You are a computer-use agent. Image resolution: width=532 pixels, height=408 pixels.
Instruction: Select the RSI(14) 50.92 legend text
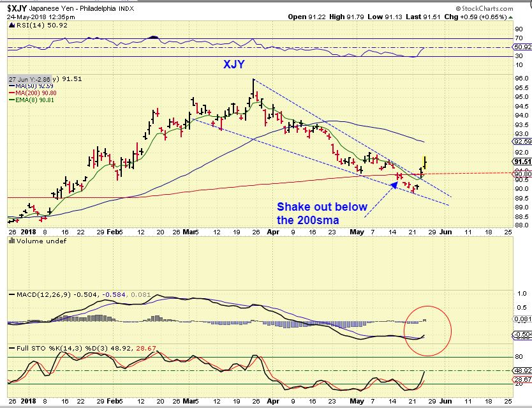[x=41, y=25]
